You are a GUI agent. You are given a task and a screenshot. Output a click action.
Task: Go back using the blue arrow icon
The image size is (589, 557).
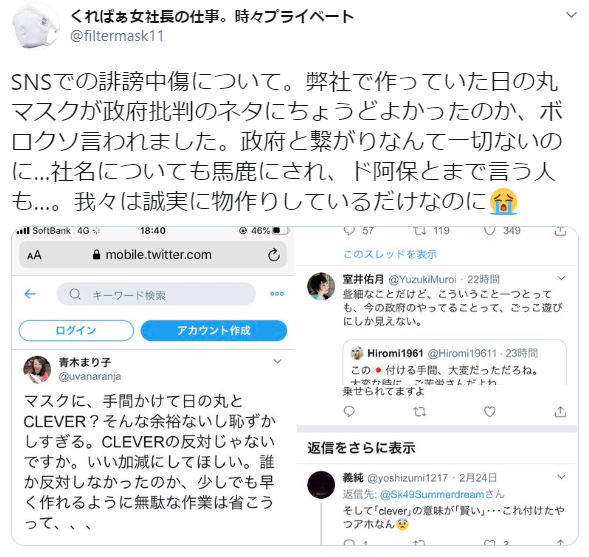click(x=30, y=294)
